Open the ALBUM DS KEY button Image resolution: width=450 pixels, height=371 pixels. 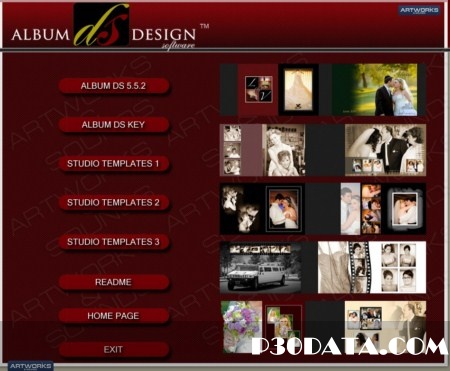coord(113,125)
